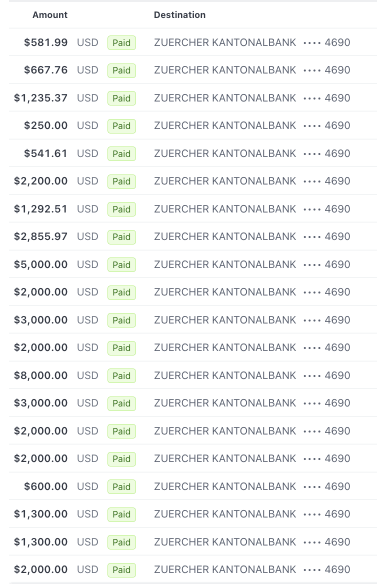Click the Amount column header

[x=50, y=15]
